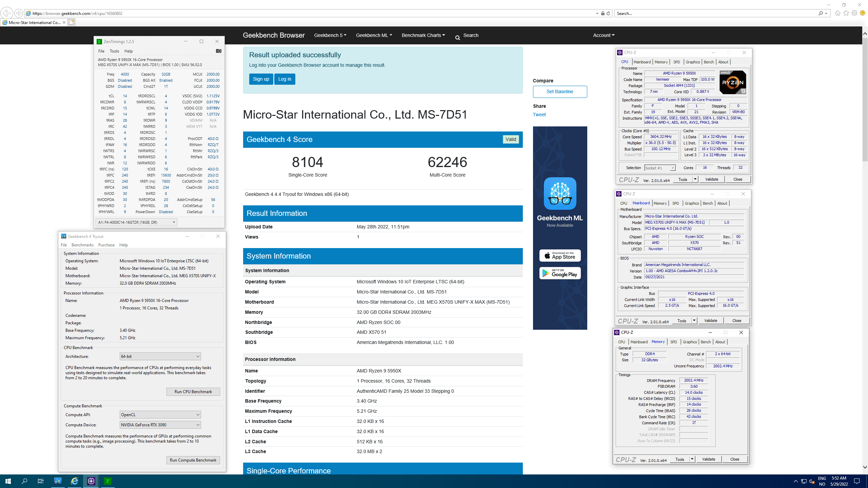Open Task View on the taskbar
Screen dimensions: 868x488
(41, 481)
